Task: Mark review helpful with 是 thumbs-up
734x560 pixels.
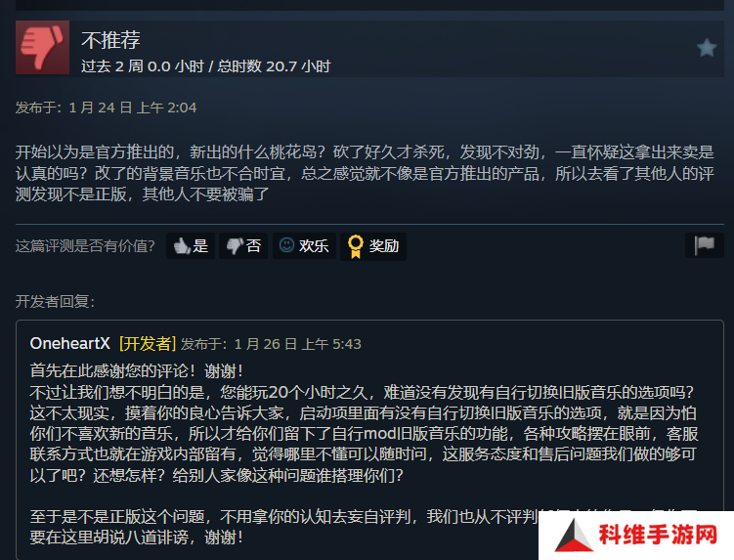Action: (191, 246)
